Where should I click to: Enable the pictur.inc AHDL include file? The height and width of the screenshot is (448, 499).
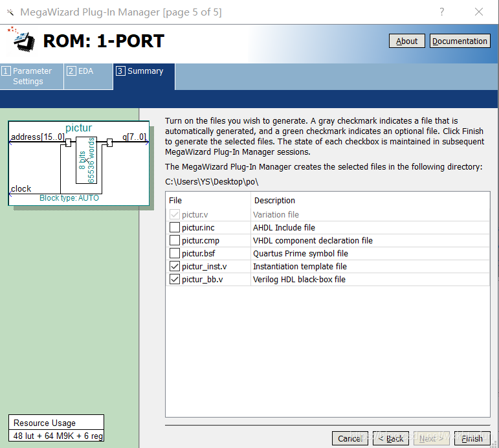174,227
